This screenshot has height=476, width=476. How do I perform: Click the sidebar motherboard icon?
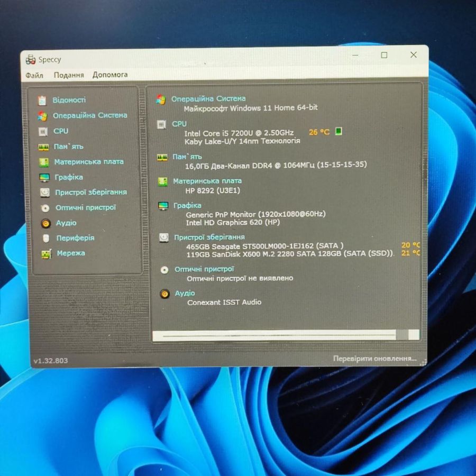point(44,162)
